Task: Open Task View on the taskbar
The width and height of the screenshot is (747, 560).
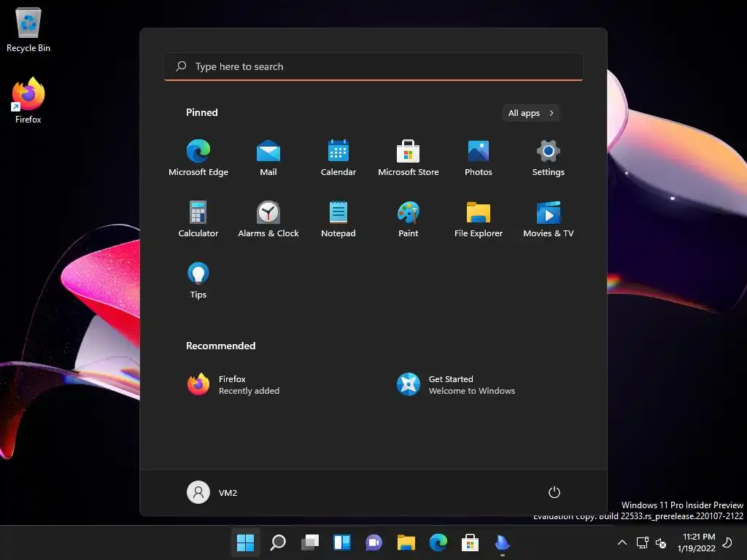Action: 309,542
